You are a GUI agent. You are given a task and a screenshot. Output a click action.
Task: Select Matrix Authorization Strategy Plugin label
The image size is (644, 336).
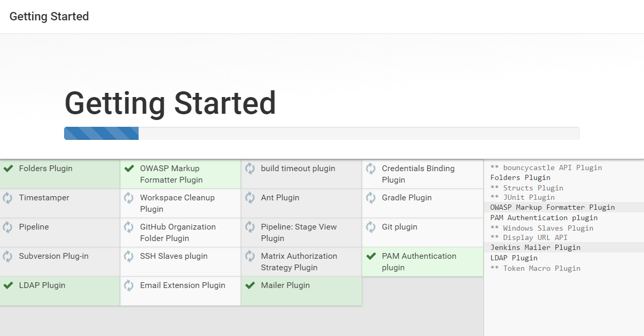coord(299,262)
